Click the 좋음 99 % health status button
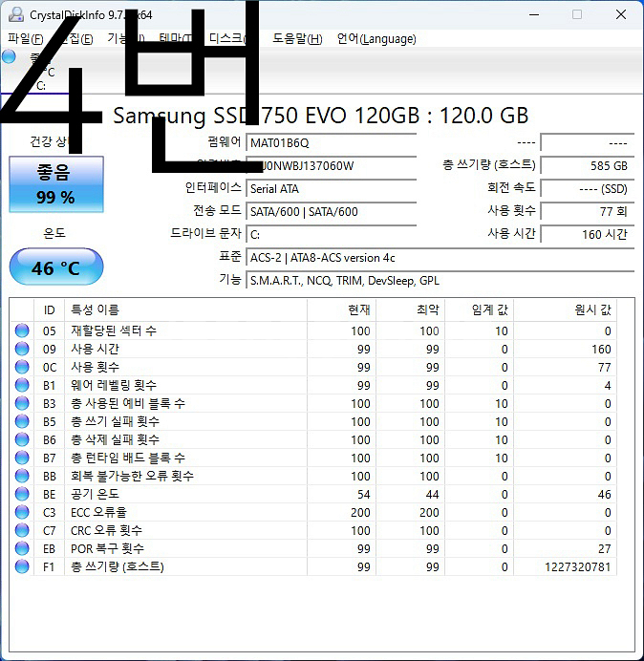The width and height of the screenshot is (644, 661). 56,184
